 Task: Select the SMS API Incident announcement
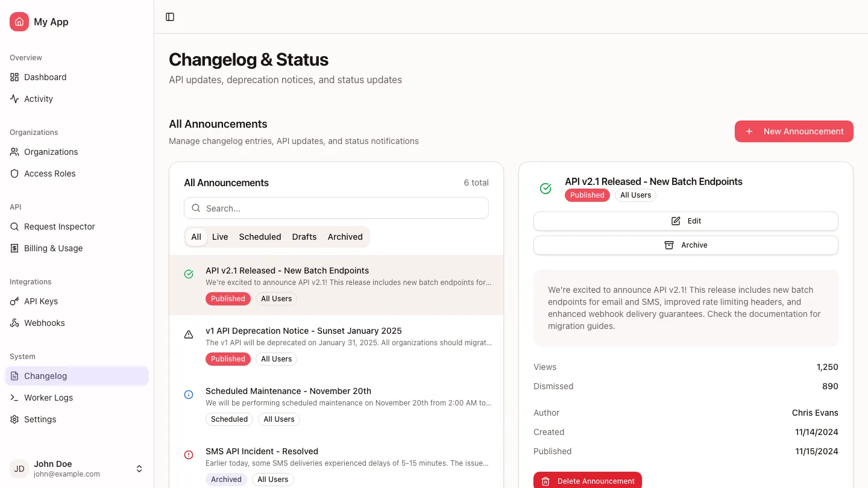(x=262, y=451)
